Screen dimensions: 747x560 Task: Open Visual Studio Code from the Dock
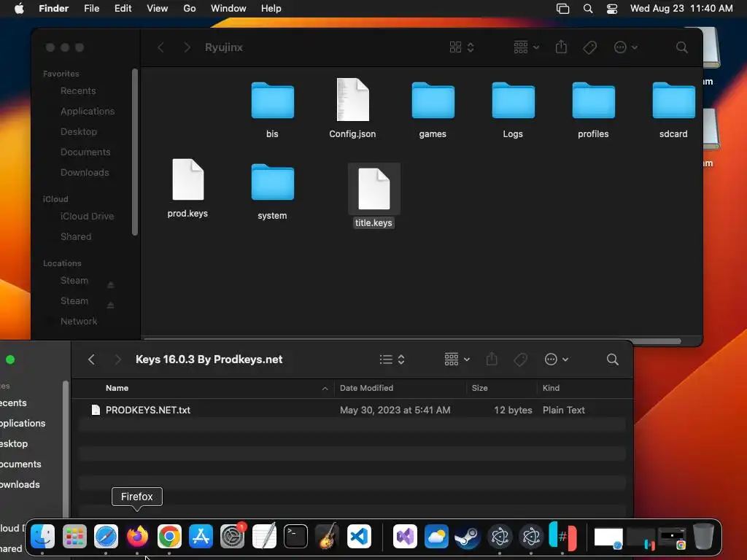click(x=359, y=536)
